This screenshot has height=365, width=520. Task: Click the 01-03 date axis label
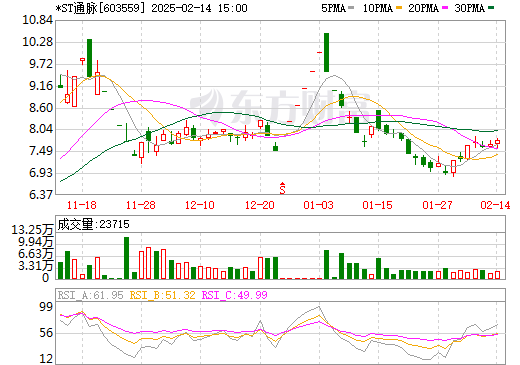(x=318, y=205)
